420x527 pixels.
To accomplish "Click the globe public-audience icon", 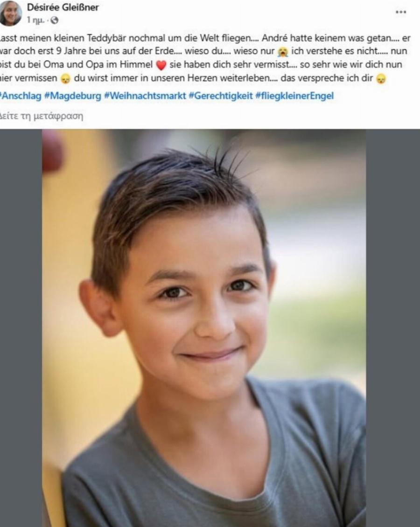I will point(55,20).
